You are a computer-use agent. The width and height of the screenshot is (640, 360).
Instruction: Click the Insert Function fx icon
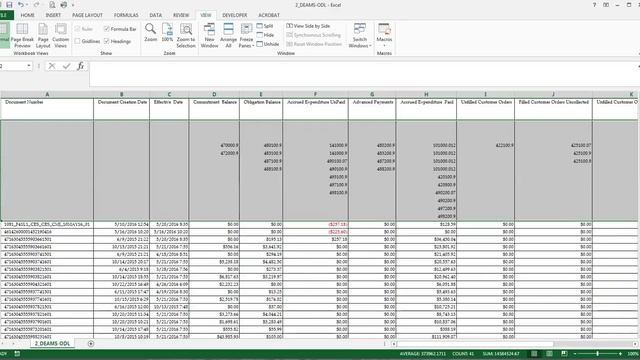[x=80, y=66]
